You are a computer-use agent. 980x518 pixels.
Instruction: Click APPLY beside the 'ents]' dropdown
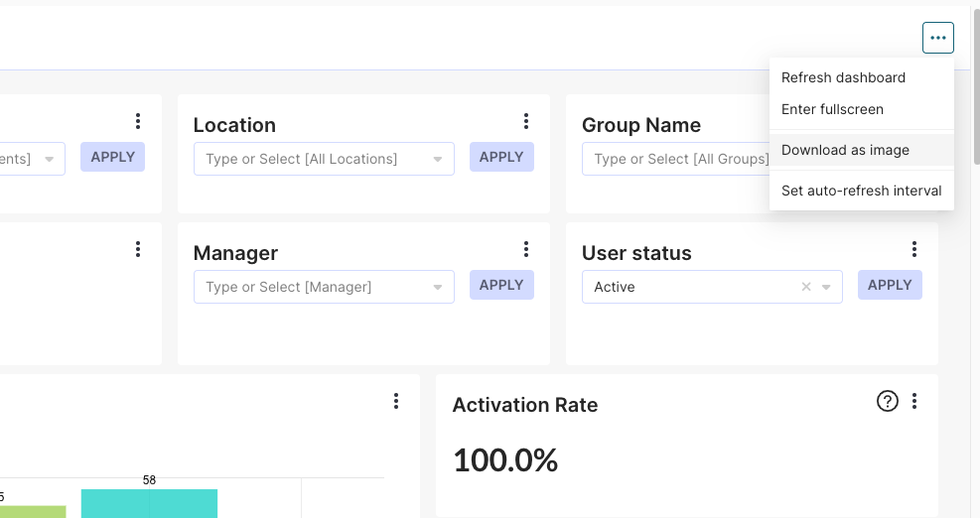(x=112, y=157)
